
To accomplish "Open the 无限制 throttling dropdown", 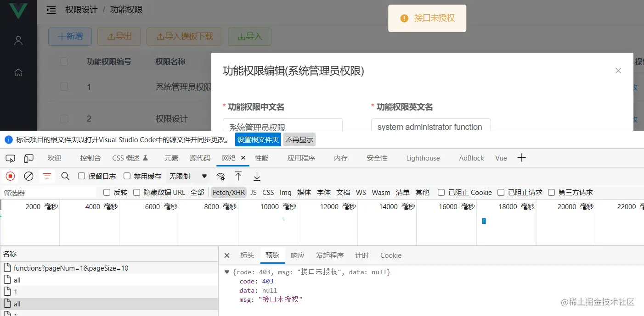I will pyautogui.click(x=188, y=176).
